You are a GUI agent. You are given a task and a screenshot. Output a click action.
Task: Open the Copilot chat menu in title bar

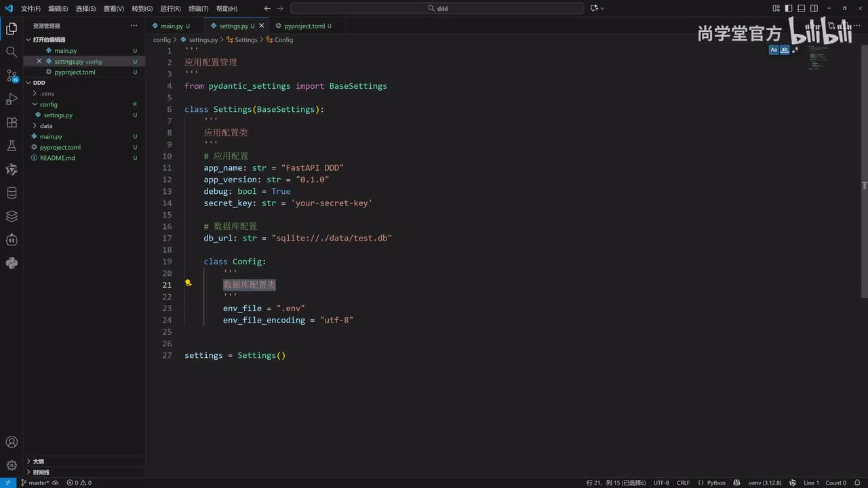tap(597, 8)
